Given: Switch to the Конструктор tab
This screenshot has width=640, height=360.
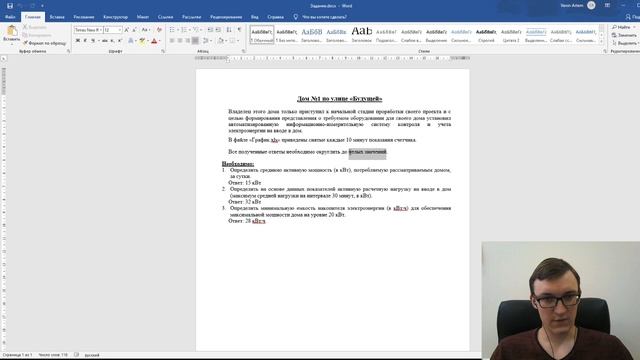Looking at the screenshot, I should coord(116,17).
